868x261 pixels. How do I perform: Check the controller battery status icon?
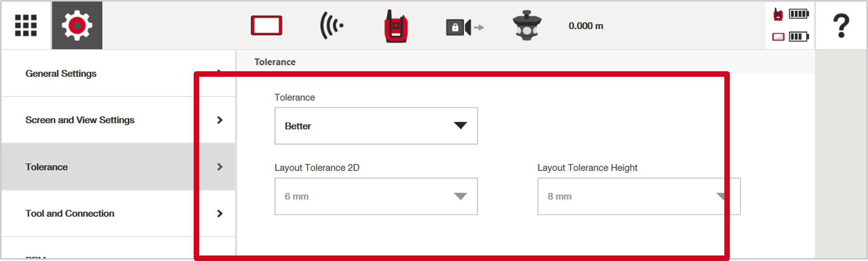tap(791, 37)
